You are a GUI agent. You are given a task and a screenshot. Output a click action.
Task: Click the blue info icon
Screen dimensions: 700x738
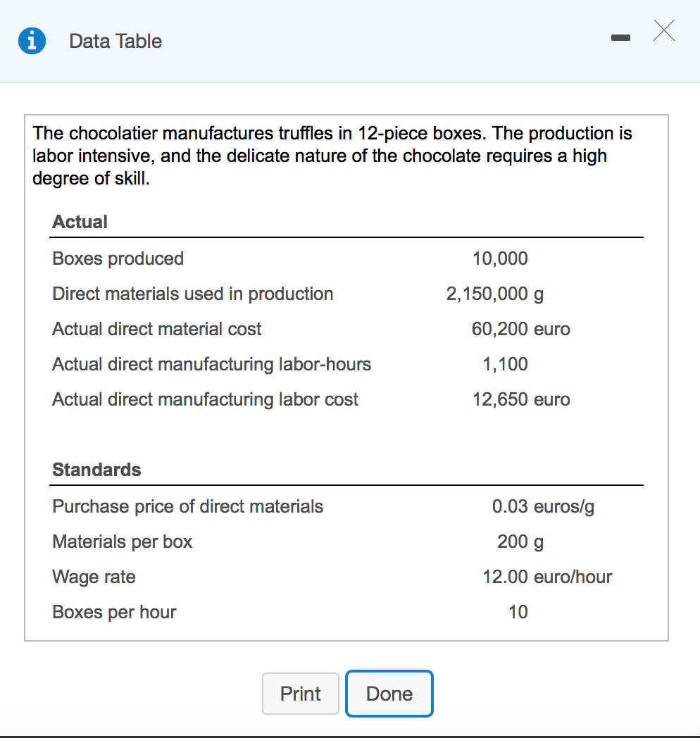pyautogui.click(x=32, y=41)
